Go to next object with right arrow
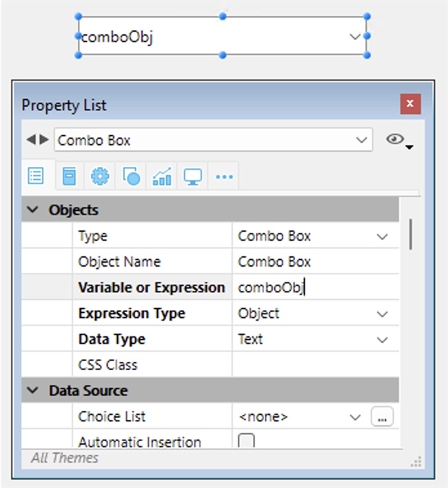Viewport: 448px width, 488px height. (44, 140)
